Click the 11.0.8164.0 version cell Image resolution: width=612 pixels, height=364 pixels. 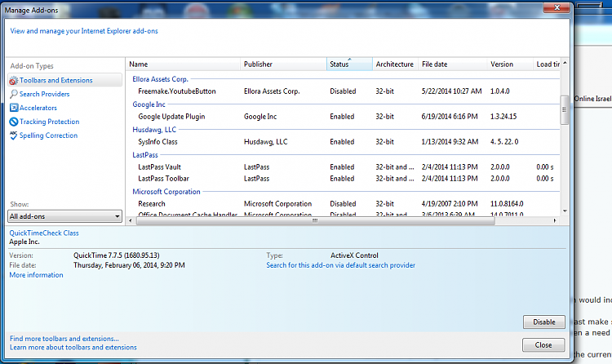click(x=507, y=203)
